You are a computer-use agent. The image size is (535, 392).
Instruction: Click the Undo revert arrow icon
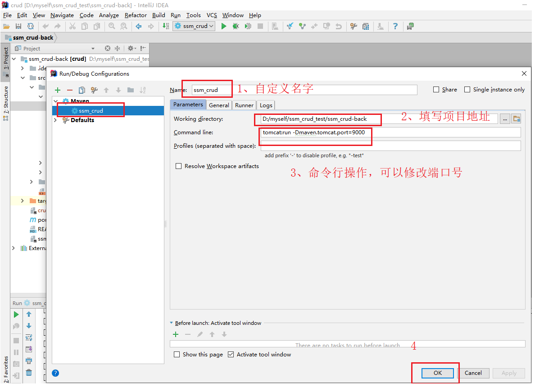tap(339, 26)
